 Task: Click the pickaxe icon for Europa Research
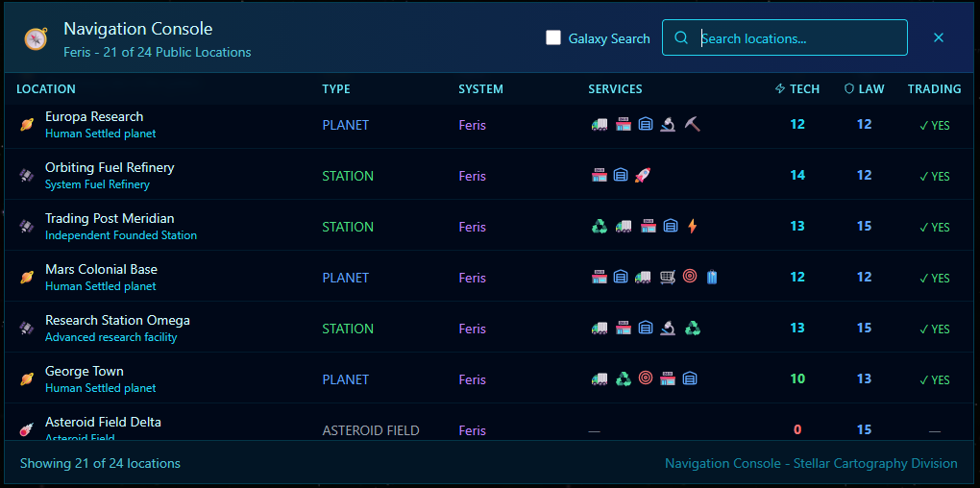coord(692,124)
